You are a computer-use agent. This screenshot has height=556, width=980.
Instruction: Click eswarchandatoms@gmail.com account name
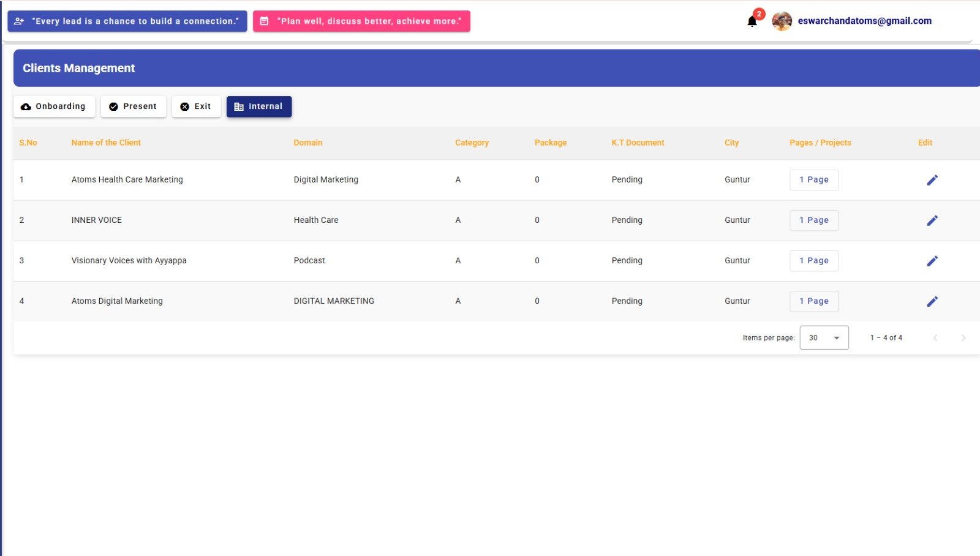tap(865, 21)
